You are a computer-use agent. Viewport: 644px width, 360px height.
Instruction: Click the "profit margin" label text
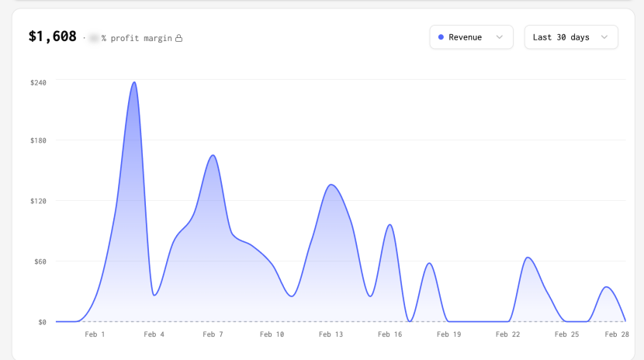[140, 38]
